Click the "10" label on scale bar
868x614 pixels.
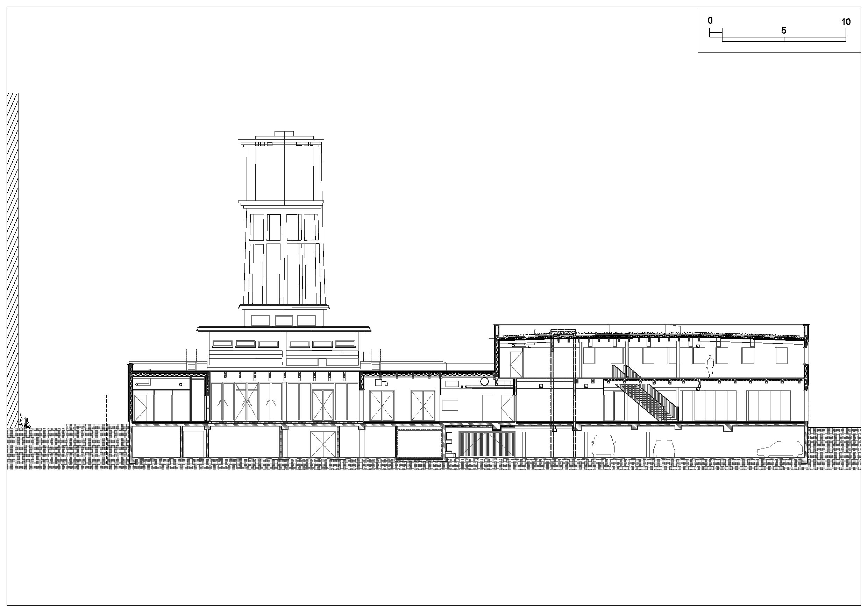[x=846, y=22]
